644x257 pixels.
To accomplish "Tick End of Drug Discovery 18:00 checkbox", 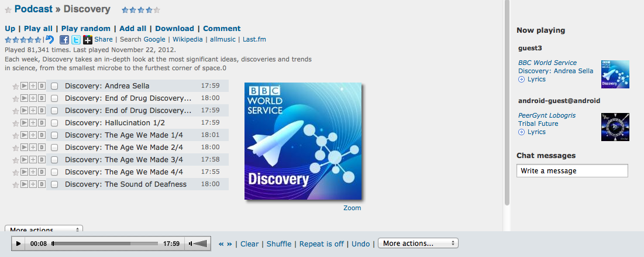I will [x=54, y=99].
